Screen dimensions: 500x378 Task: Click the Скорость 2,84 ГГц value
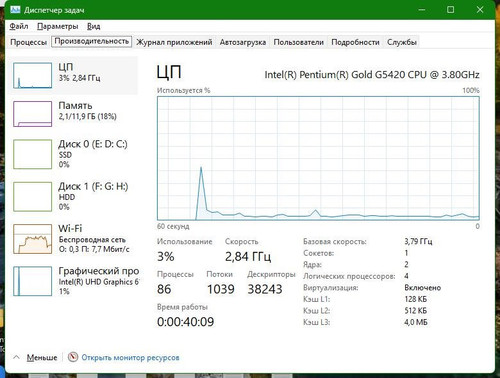[248, 257]
